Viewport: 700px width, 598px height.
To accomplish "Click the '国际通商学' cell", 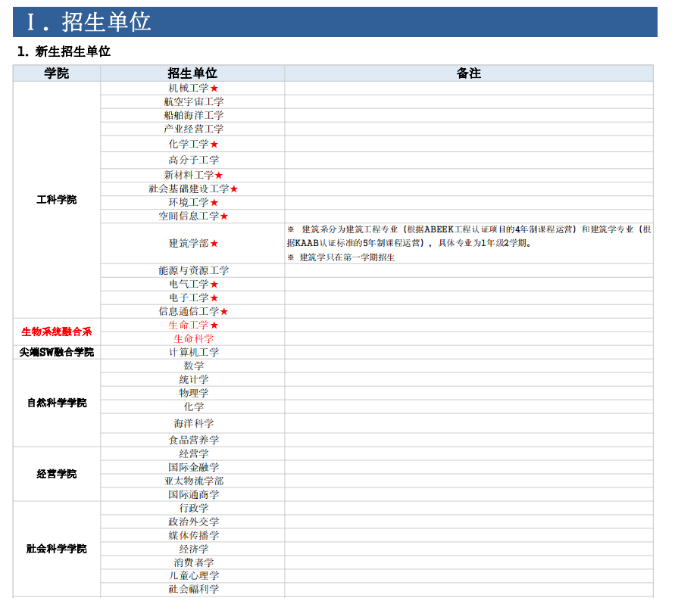I will pos(192,494).
